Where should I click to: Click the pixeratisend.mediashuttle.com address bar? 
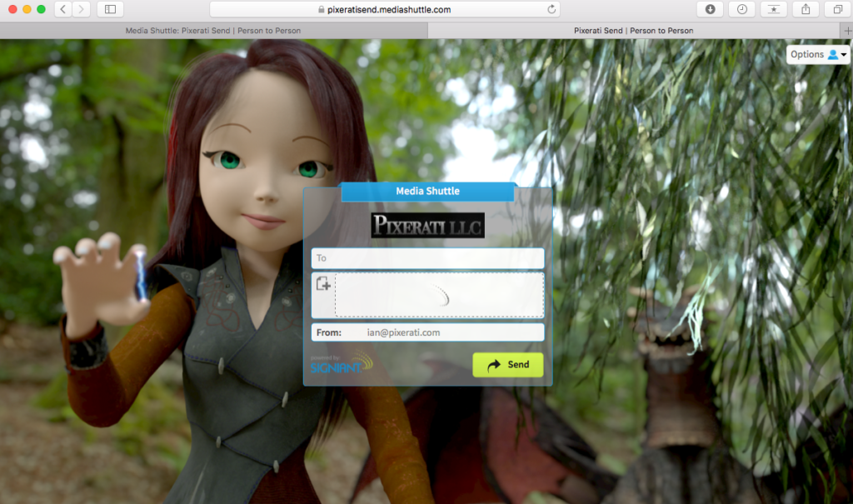[383, 9]
